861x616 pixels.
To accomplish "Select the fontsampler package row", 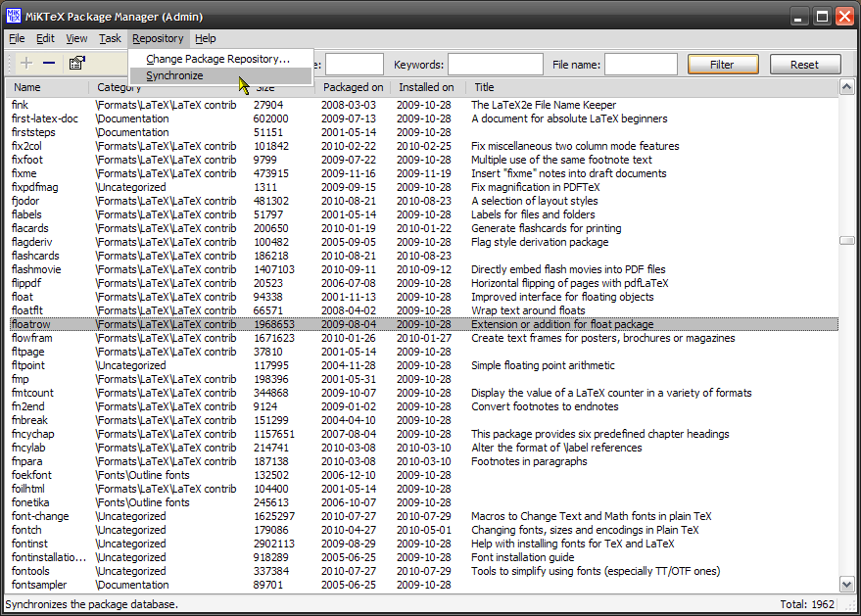I will (x=424, y=586).
